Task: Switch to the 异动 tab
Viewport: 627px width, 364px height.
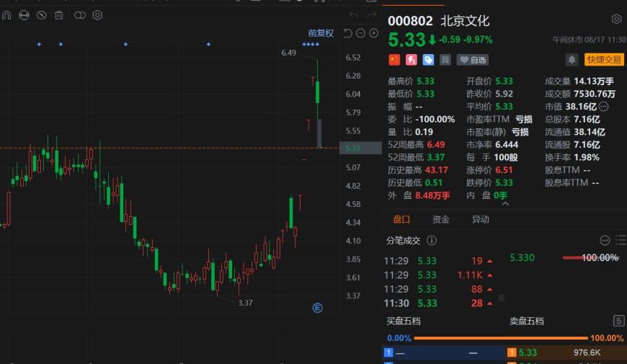Action: pyautogui.click(x=480, y=219)
